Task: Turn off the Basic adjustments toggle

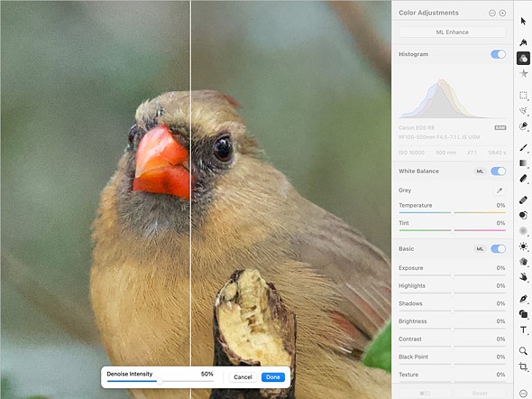Action: [498, 249]
